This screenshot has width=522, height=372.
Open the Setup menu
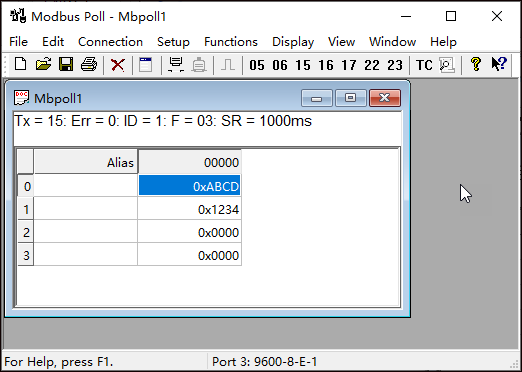click(173, 42)
